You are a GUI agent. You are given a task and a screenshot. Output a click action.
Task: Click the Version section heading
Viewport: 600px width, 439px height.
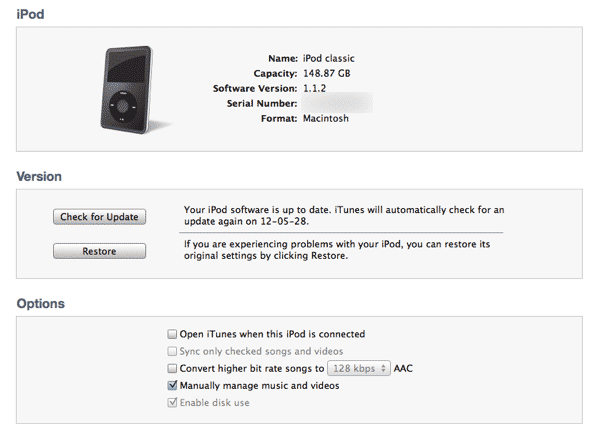[x=40, y=176]
